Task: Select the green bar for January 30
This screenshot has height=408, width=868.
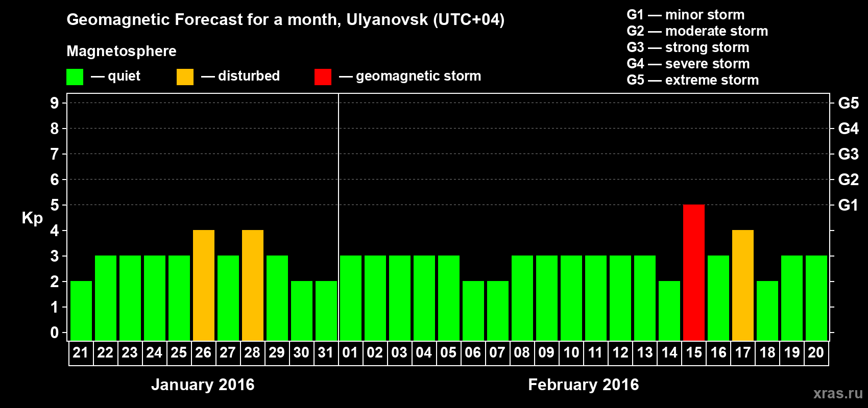Action: (x=302, y=311)
